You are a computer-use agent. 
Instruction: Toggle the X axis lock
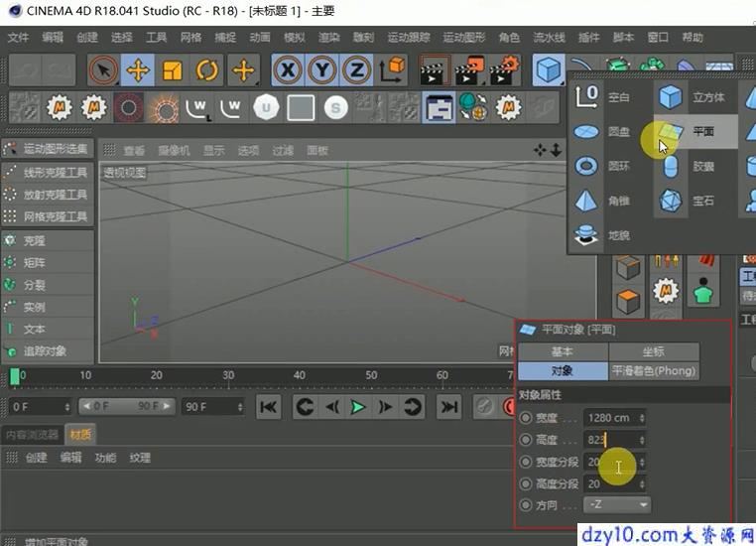coord(288,70)
